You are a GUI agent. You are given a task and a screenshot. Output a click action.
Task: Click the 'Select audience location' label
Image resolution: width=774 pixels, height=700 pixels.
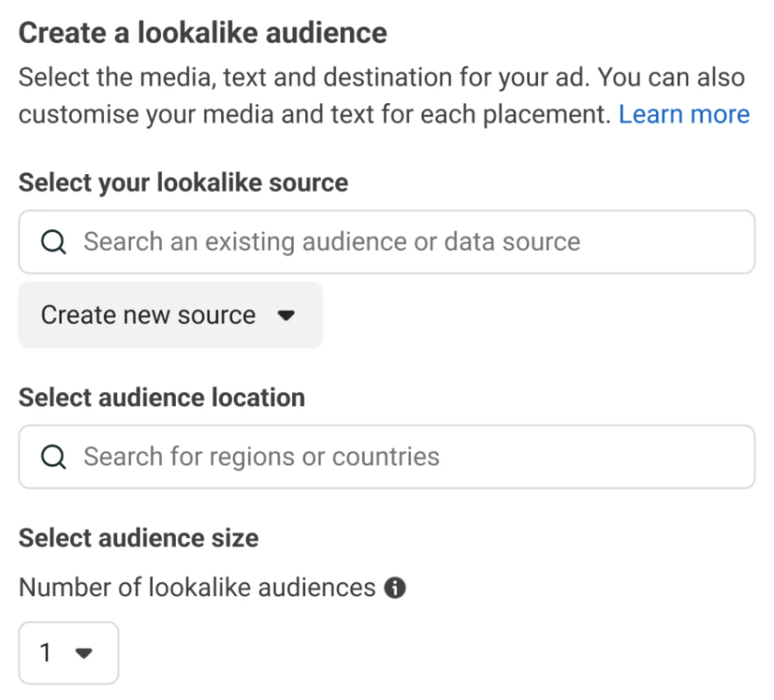(x=162, y=397)
